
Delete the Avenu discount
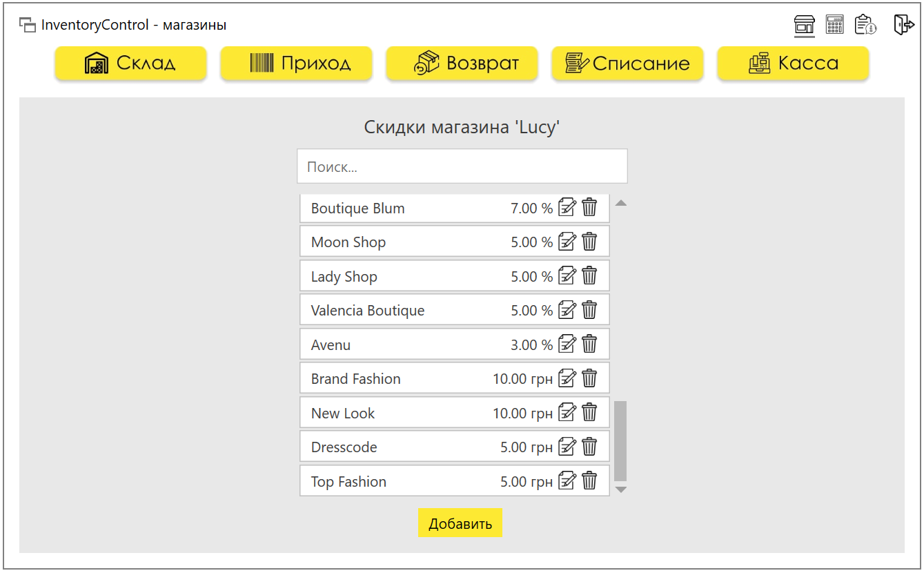[589, 344]
